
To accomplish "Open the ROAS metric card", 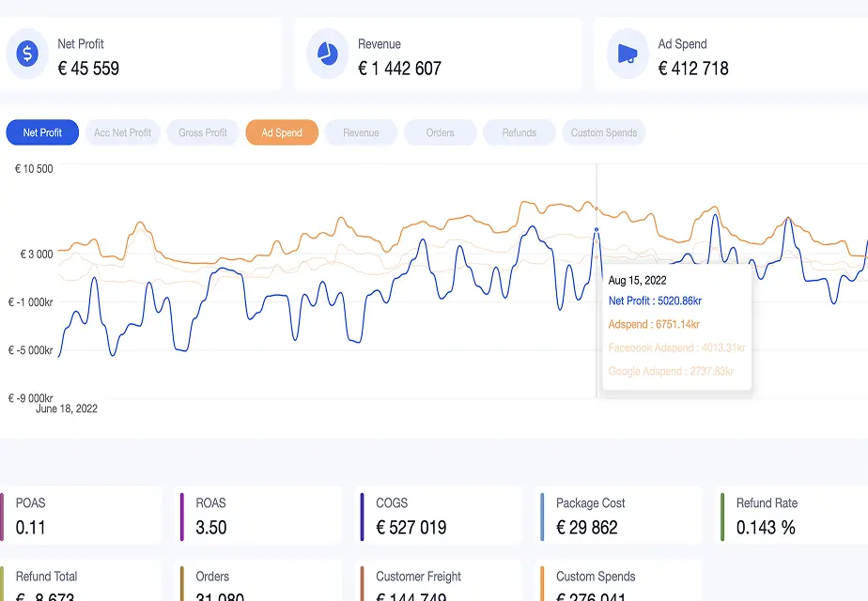I will coord(258,515).
